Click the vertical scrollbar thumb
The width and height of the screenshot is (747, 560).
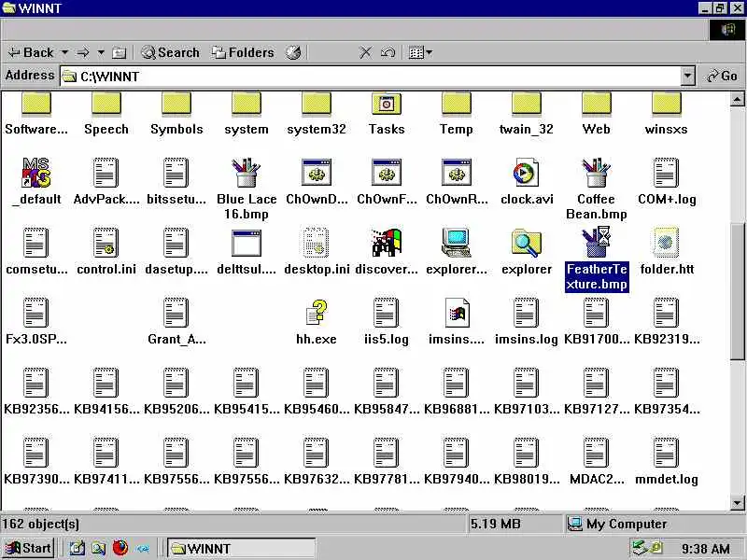737,290
